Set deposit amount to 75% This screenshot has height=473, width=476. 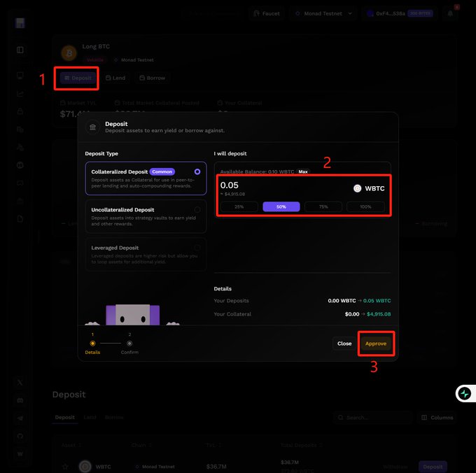tap(323, 206)
